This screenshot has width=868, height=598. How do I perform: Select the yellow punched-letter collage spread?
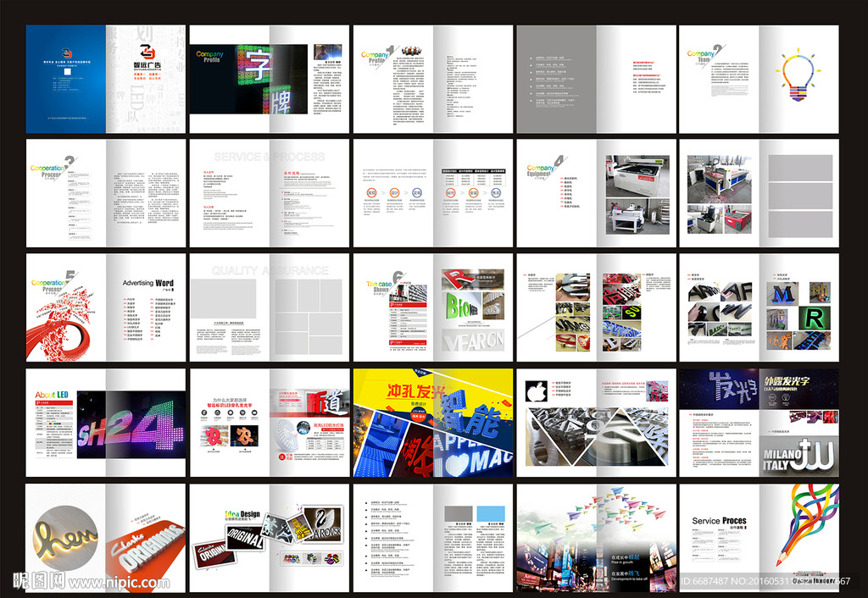point(432,422)
